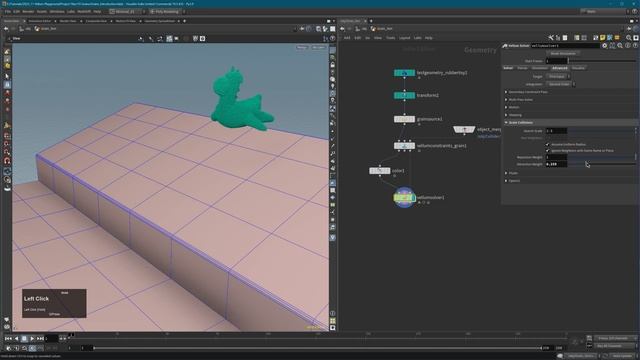Toggle Assume Uniform Radius checkbox

click(548, 144)
